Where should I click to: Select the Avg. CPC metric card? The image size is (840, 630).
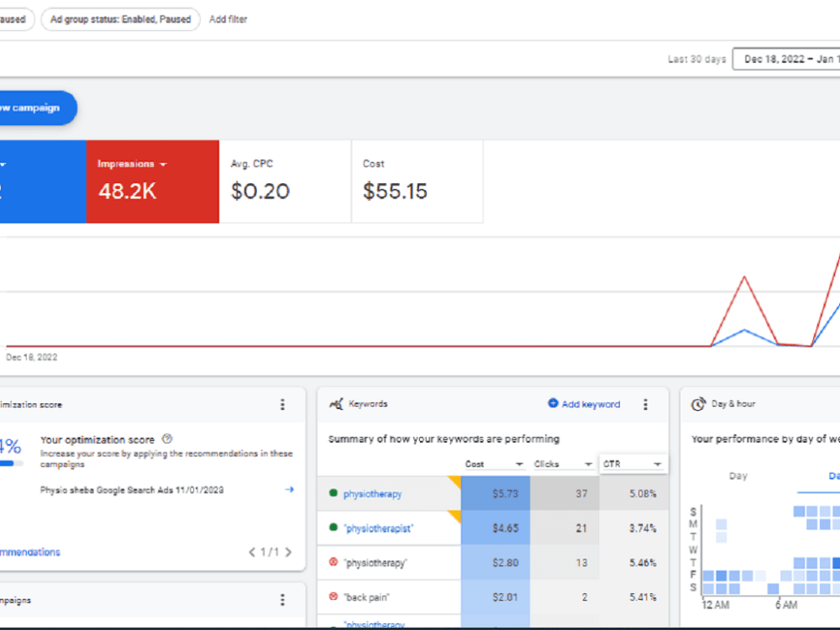(285, 181)
